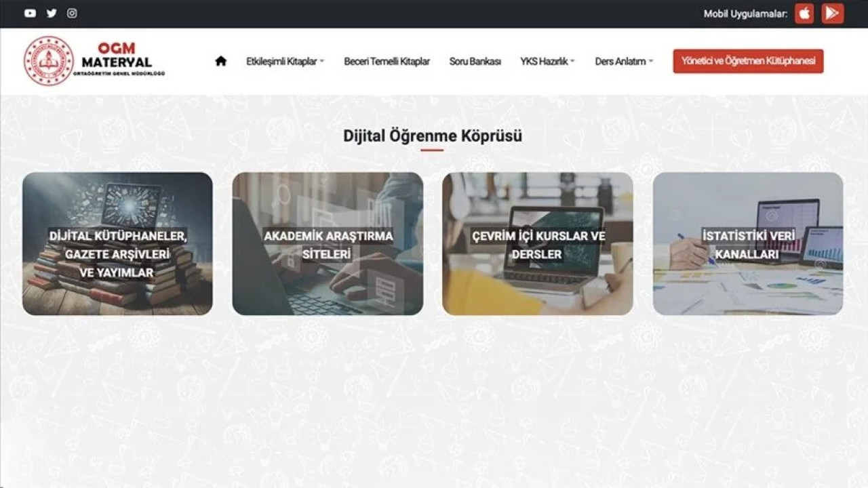The height and width of the screenshot is (488, 868).
Task: Select Çevrim İçi Kurslar ve Dersler card
Action: click(x=538, y=244)
